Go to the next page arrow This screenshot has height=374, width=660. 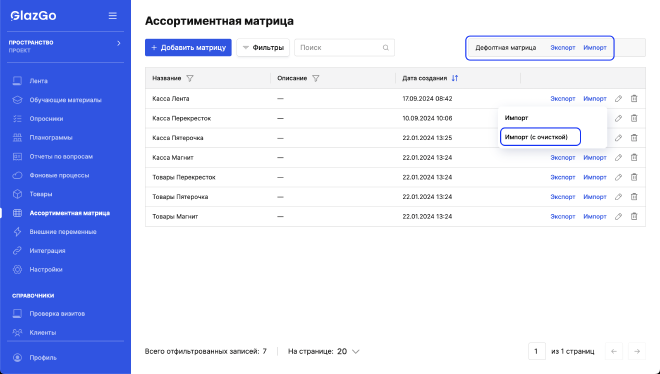637,351
